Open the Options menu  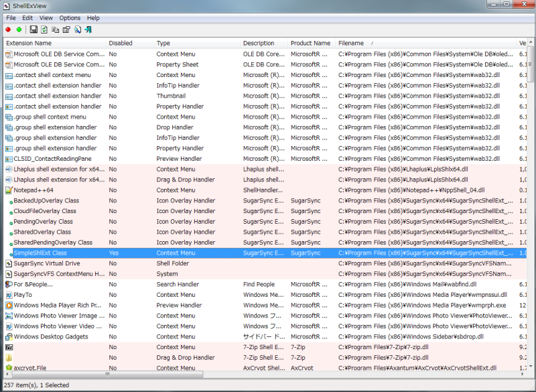coord(70,18)
